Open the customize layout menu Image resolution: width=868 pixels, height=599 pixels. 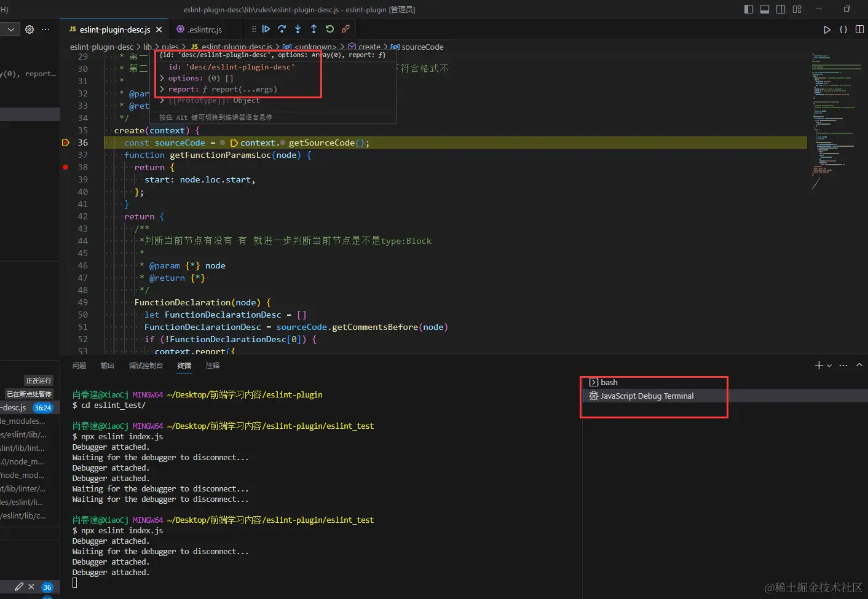[797, 9]
